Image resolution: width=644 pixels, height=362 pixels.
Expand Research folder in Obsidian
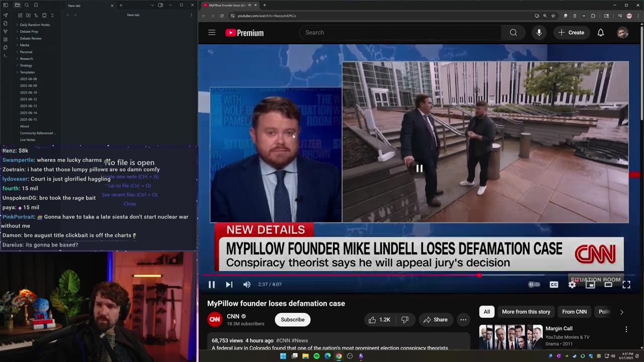click(26, 58)
